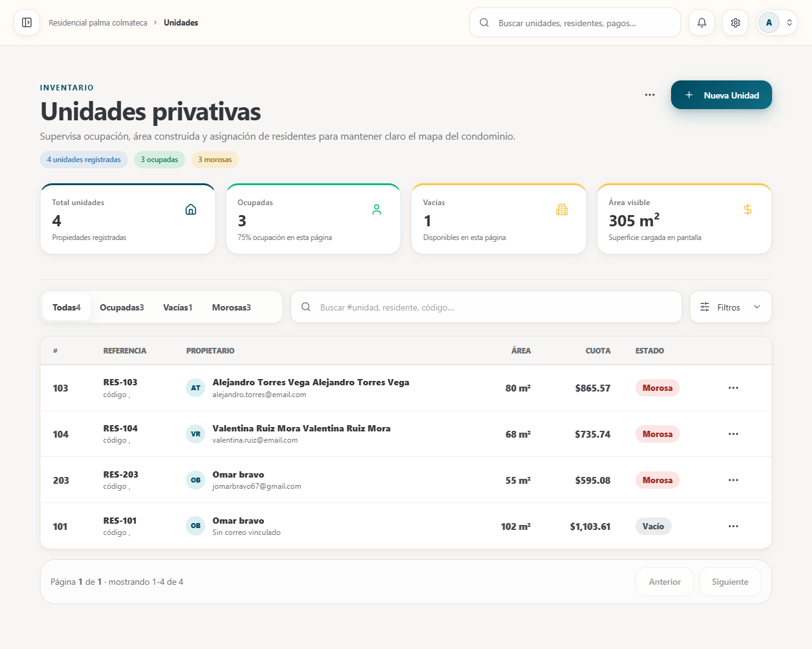812x649 pixels.
Task: Select the Todas tab
Action: [x=67, y=307]
